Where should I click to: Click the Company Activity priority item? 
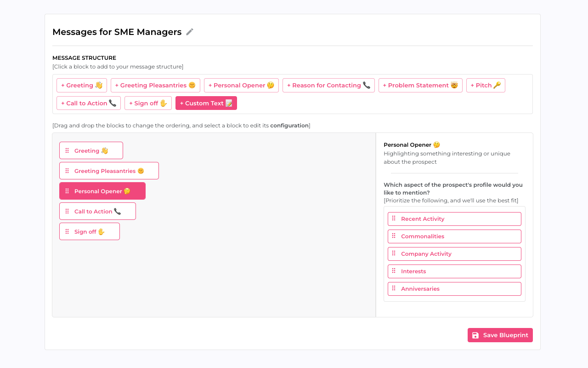pyautogui.click(x=454, y=254)
